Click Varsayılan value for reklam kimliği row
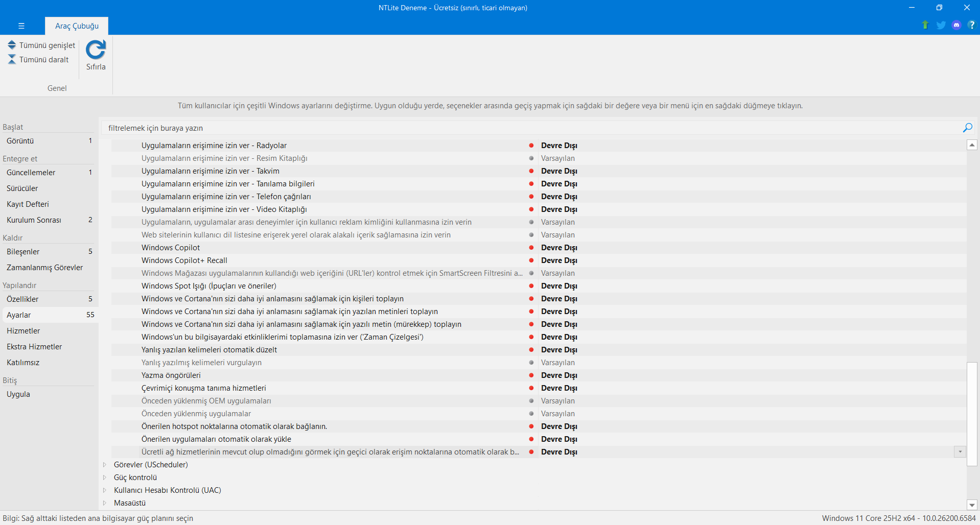The image size is (980, 525). 558,222
